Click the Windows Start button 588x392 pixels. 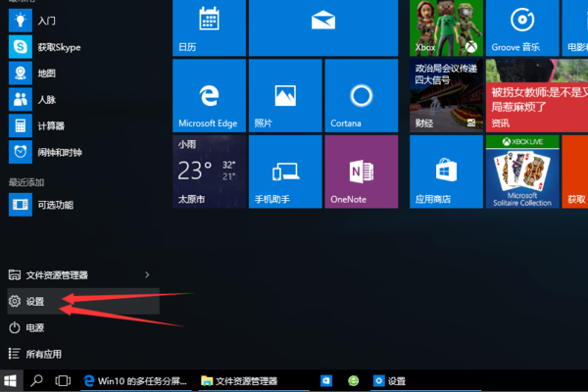(x=11, y=381)
